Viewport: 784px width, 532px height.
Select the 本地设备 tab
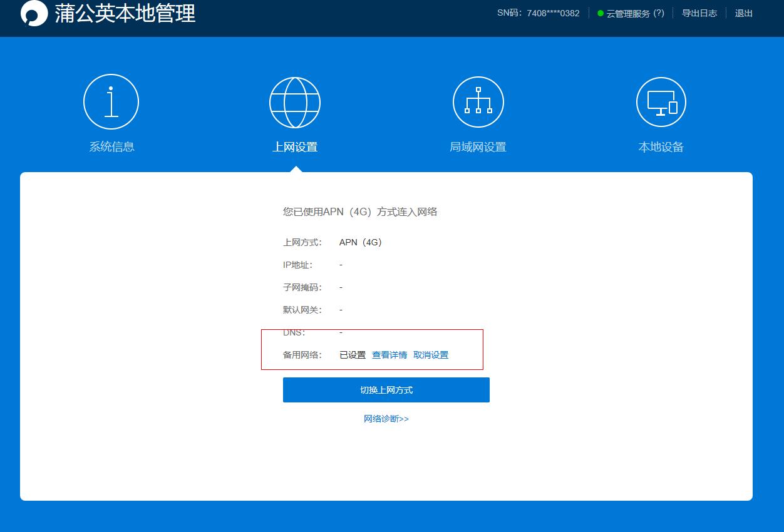[x=661, y=146]
